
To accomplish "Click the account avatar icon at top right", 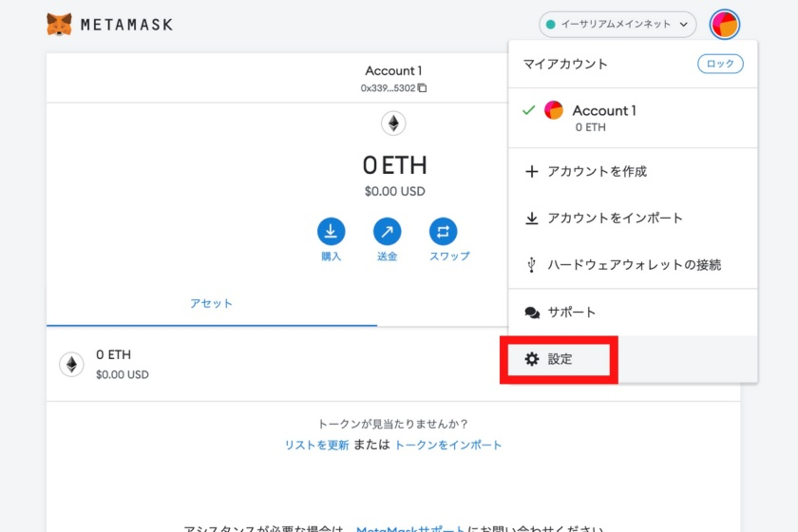I will point(724,24).
